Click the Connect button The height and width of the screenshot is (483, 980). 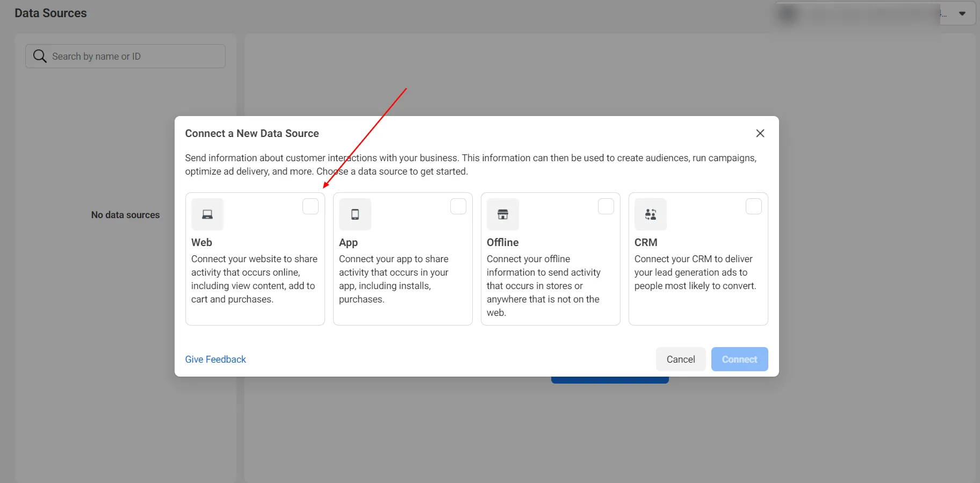[739, 359]
